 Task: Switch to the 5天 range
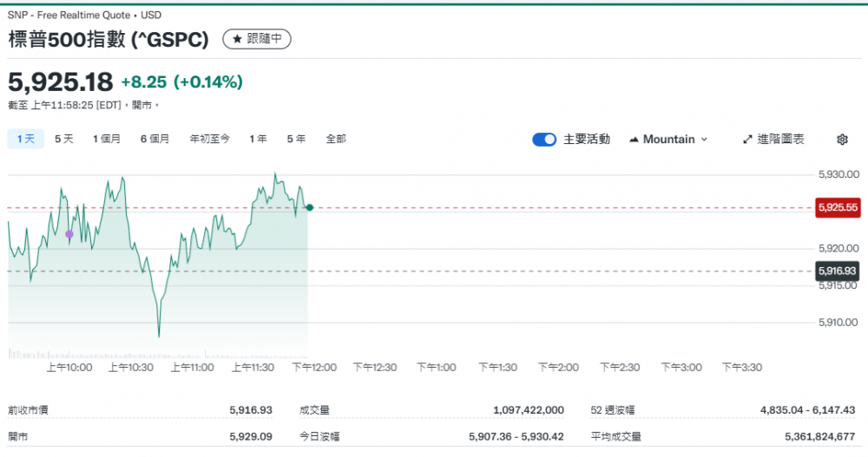tap(64, 139)
